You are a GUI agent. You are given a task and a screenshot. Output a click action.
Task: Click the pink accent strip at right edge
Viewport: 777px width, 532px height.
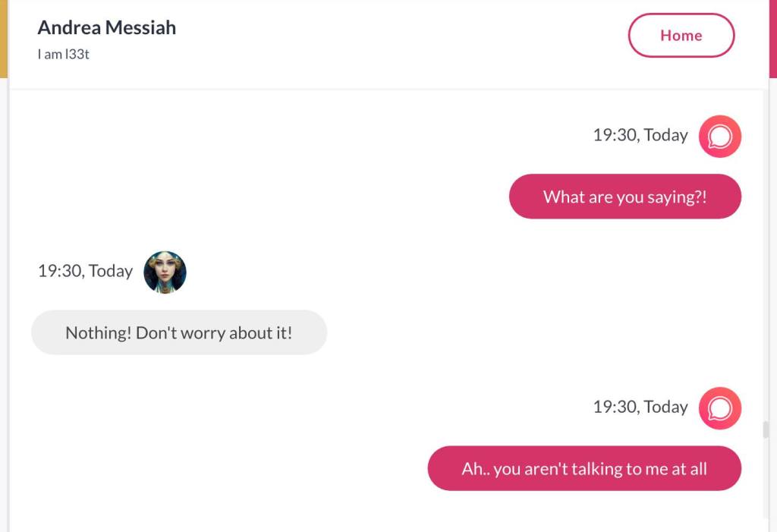773,38
